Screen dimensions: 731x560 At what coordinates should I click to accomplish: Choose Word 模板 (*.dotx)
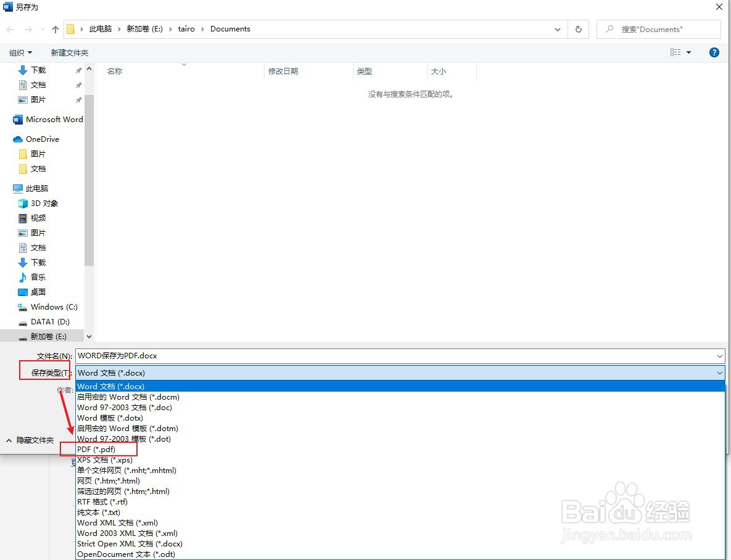coord(400,418)
